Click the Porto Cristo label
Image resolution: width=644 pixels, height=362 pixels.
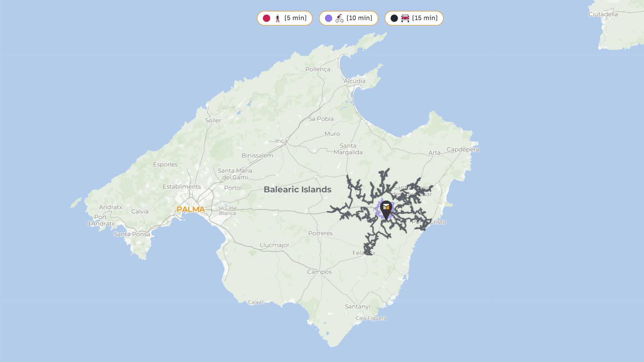coord(429,222)
